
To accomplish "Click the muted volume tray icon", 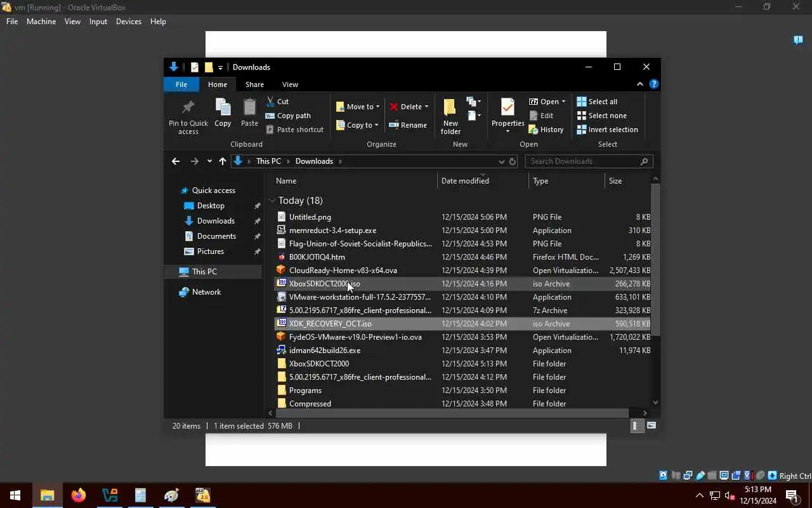I will click(x=730, y=496).
